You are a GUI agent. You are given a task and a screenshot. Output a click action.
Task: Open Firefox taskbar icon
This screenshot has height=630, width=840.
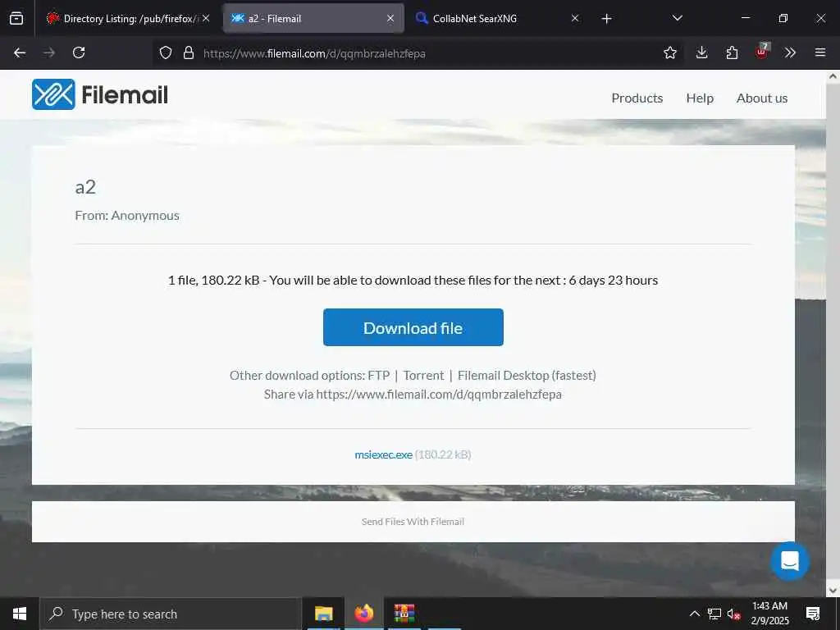click(x=363, y=614)
